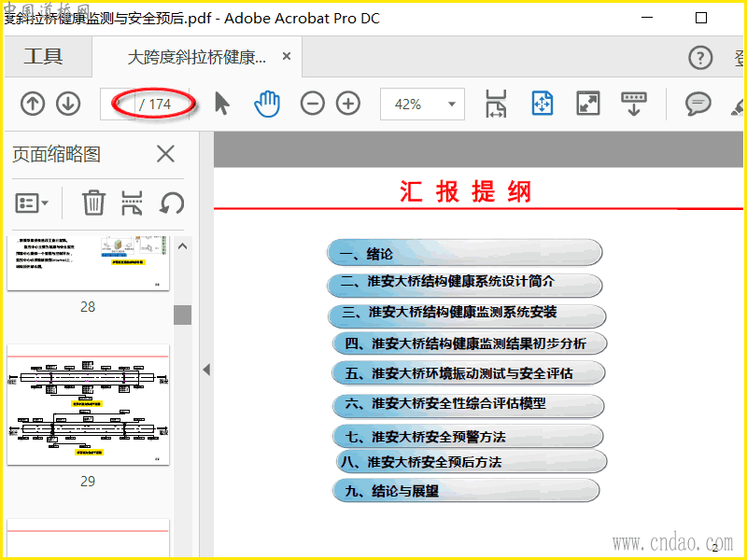The width and height of the screenshot is (747, 560).
Task: Click 三、淮安大桥结构健康监测系统安装 button
Action: 467,315
